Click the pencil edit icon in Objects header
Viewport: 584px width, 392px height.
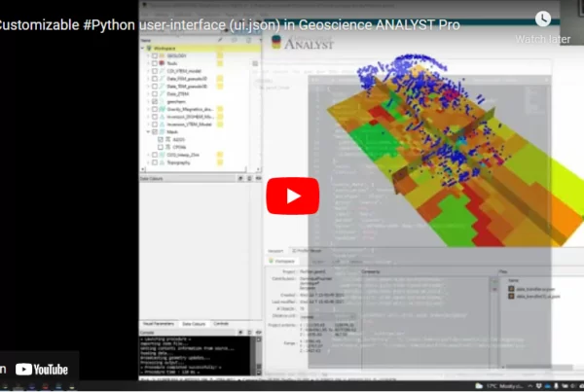[x=220, y=39]
